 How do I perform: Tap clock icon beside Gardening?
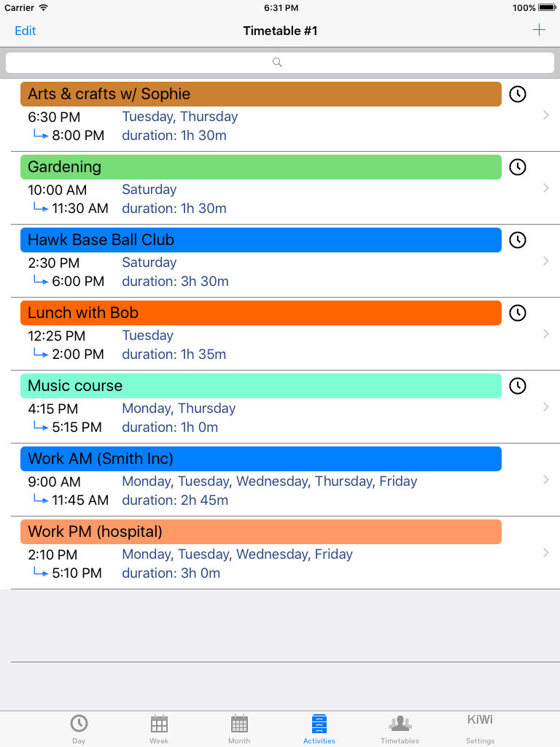coord(518,167)
